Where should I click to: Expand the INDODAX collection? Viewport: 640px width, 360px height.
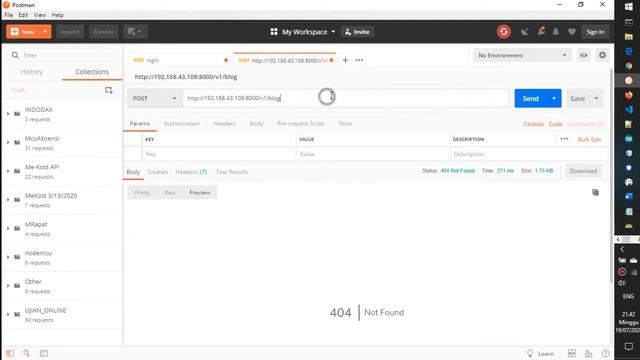click(x=8, y=114)
